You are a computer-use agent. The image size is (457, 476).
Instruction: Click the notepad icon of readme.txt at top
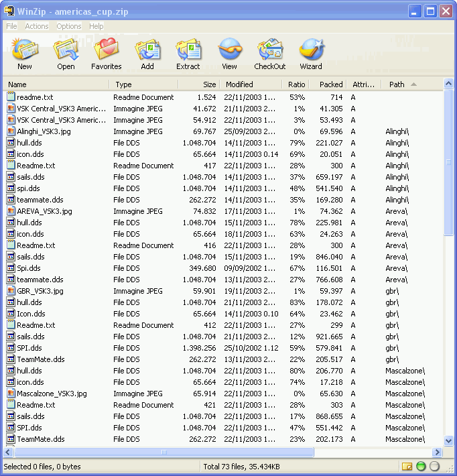[x=11, y=97]
